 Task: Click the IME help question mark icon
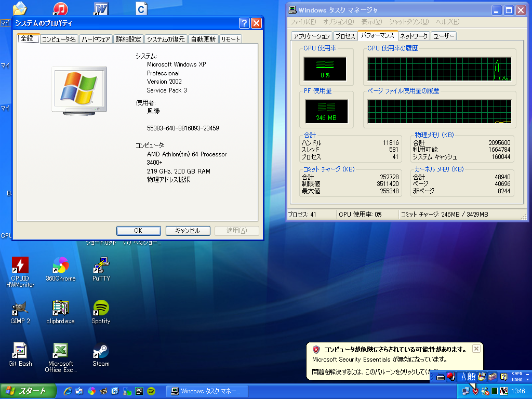click(503, 377)
